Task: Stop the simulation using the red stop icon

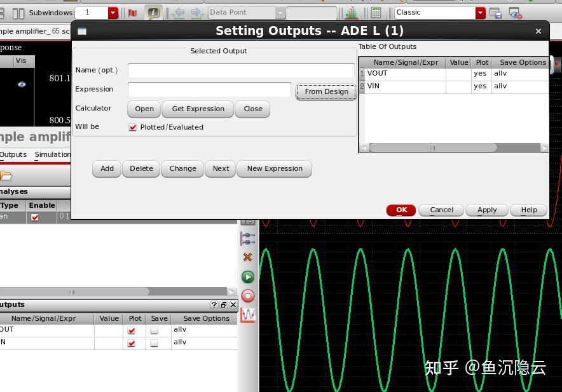Action: pos(247,295)
